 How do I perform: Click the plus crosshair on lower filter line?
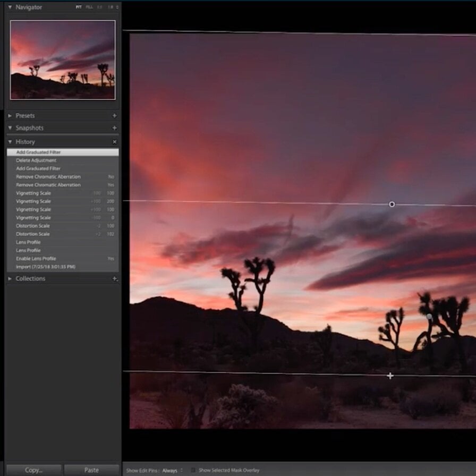tap(390, 376)
